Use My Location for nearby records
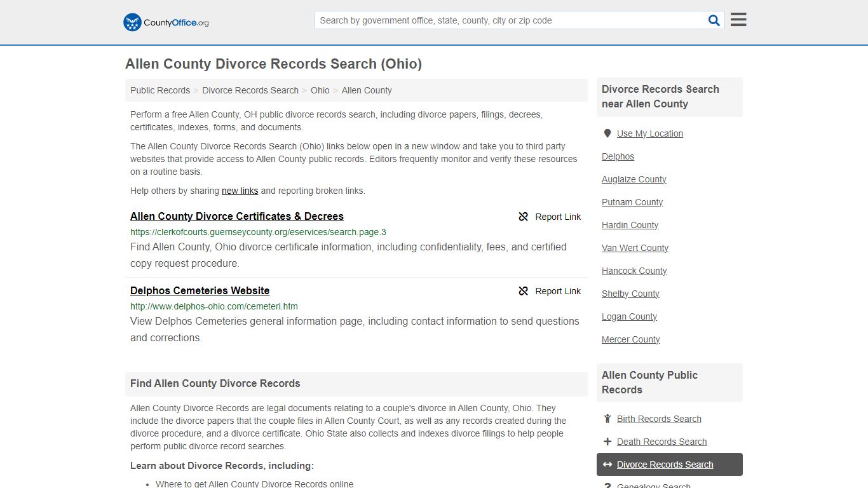The image size is (868, 488). coord(650,133)
